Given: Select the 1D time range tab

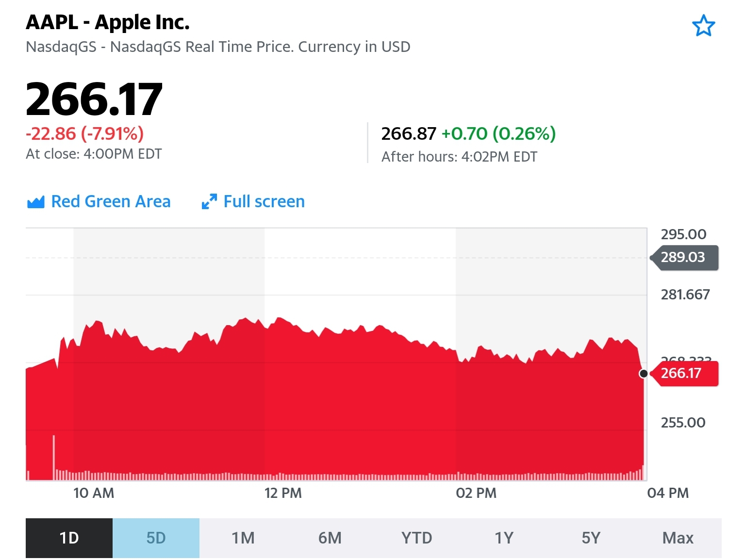Looking at the screenshot, I should point(69,538).
